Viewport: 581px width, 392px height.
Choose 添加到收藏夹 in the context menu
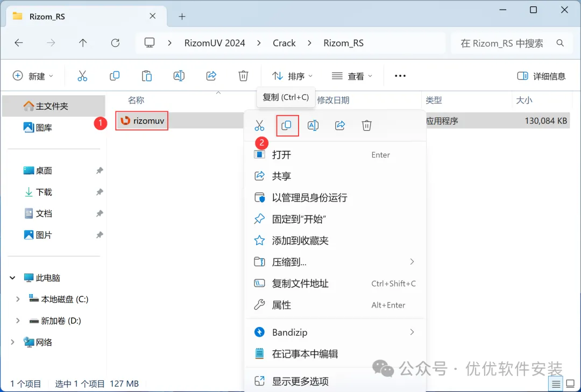point(335,240)
